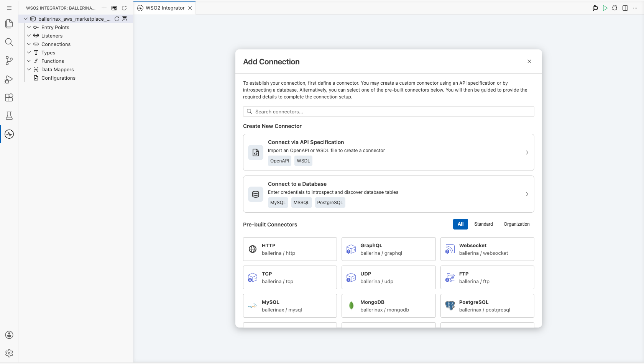This screenshot has height=364, width=644.
Task: Select the MongoDB connector card
Action: tap(388, 306)
